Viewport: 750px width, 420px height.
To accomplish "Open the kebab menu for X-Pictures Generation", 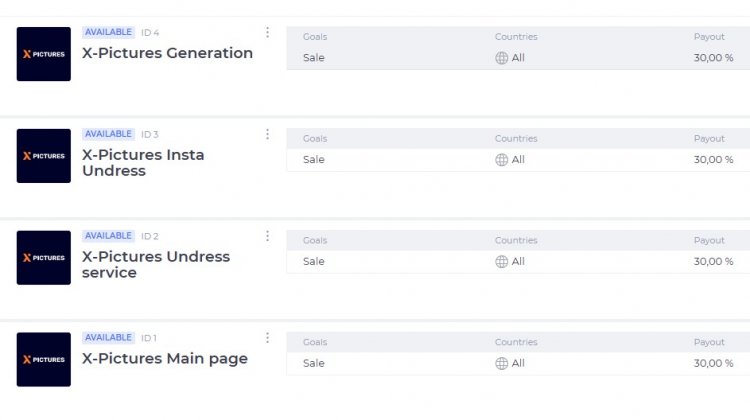I will [x=267, y=32].
